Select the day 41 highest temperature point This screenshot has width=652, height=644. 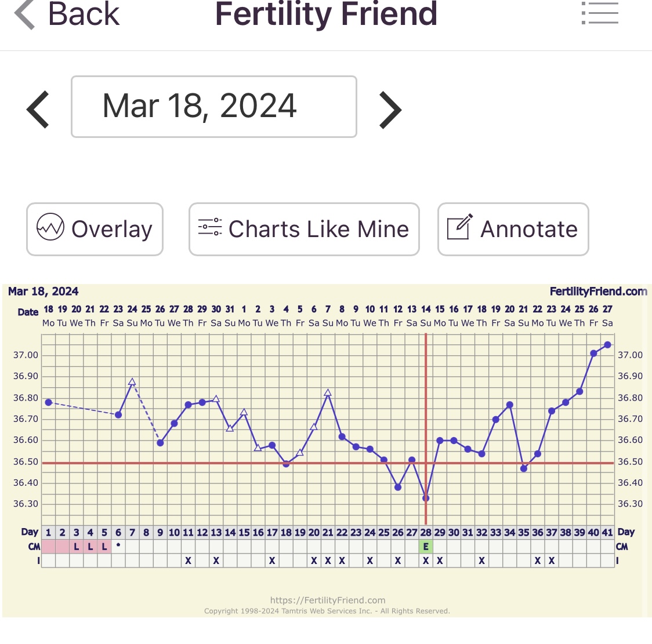coord(607,345)
